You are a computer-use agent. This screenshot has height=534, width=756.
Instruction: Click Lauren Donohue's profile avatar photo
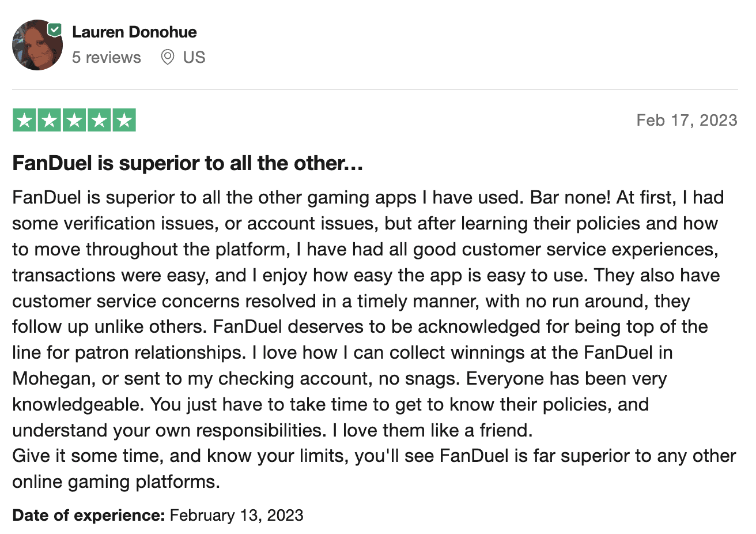point(37,45)
